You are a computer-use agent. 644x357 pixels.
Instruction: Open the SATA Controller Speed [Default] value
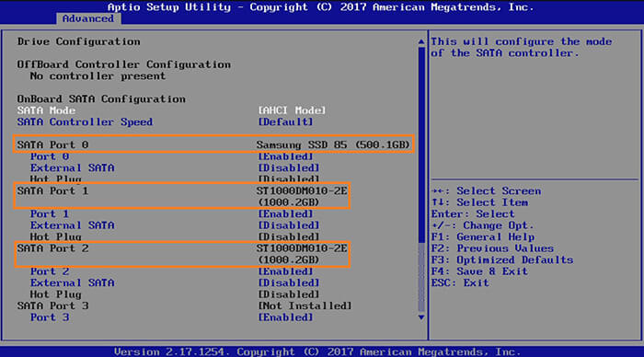(x=285, y=122)
